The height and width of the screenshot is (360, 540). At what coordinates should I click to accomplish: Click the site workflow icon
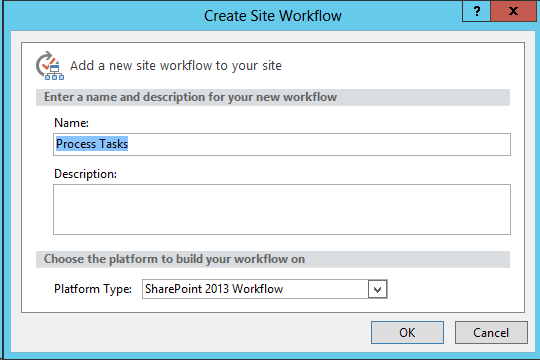50,66
